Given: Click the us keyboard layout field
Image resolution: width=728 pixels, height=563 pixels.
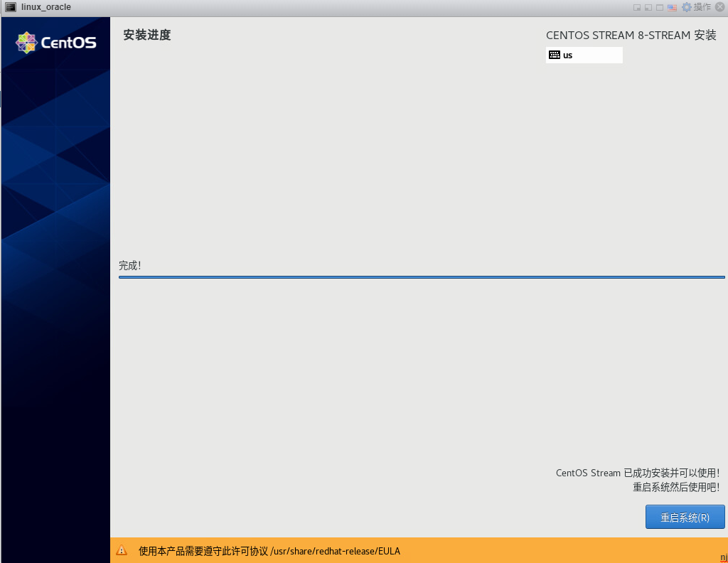Looking at the screenshot, I should (584, 55).
